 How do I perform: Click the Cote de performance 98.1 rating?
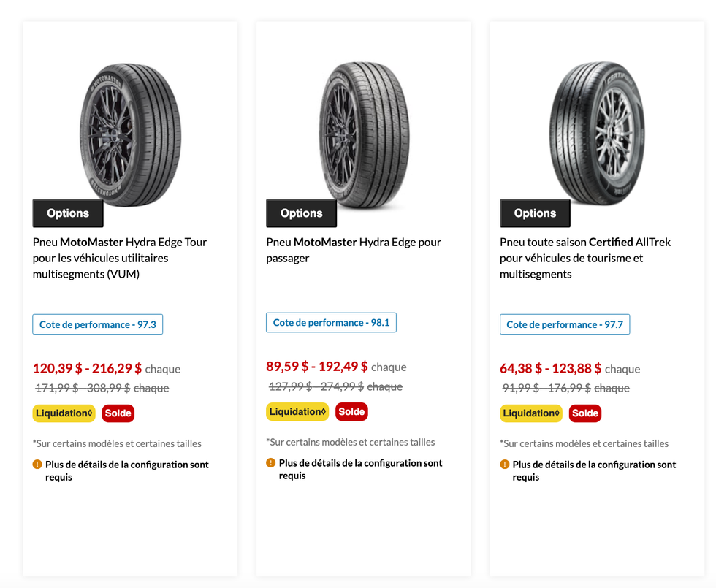(331, 321)
